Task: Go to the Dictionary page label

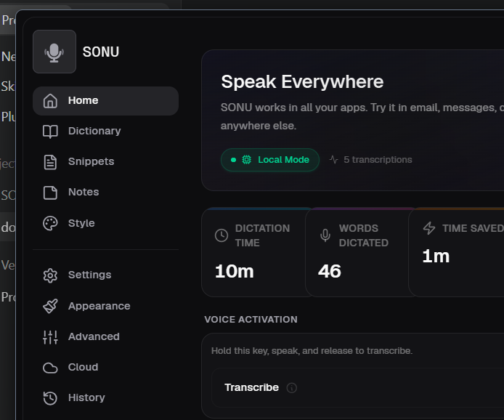Action: click(94, 131)
